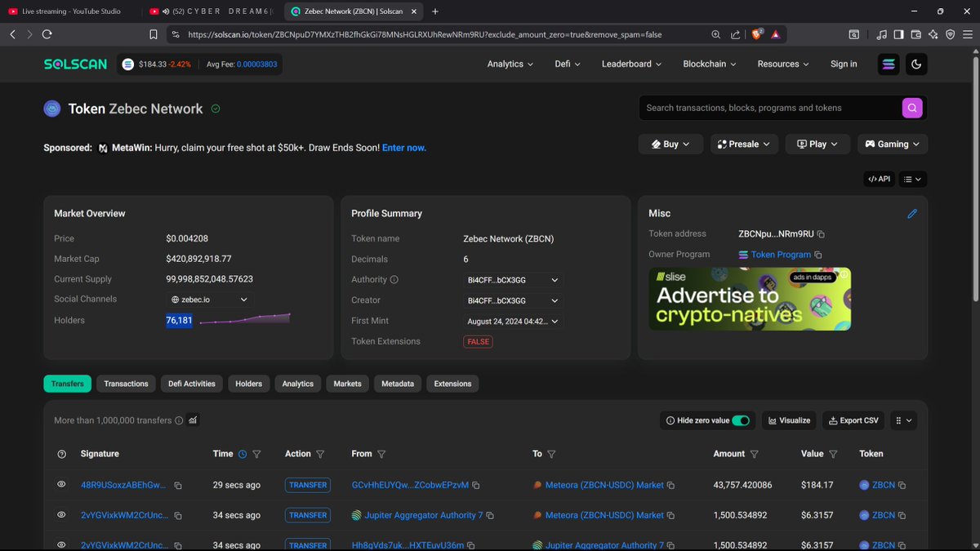980x551 pixels.
Task: Open the Solana network selector icon
Action: point(889,64)
